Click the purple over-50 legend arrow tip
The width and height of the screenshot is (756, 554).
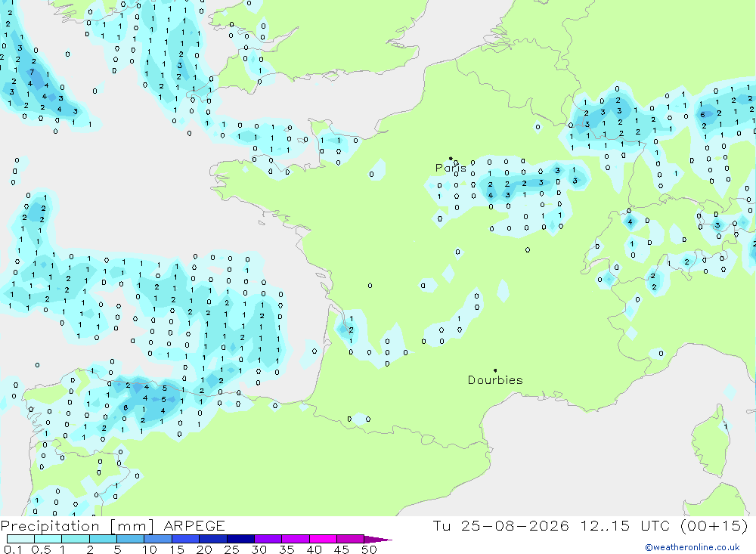[x=378, y=539]
